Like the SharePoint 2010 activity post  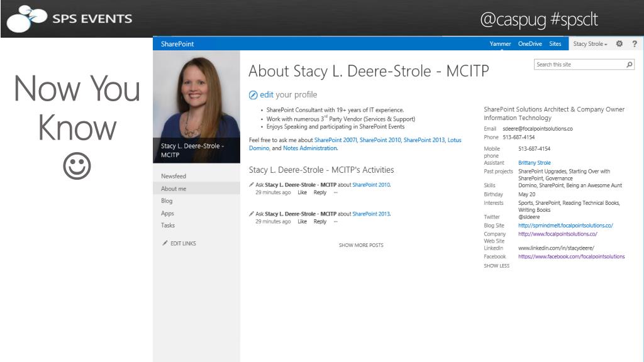(303, 192)
